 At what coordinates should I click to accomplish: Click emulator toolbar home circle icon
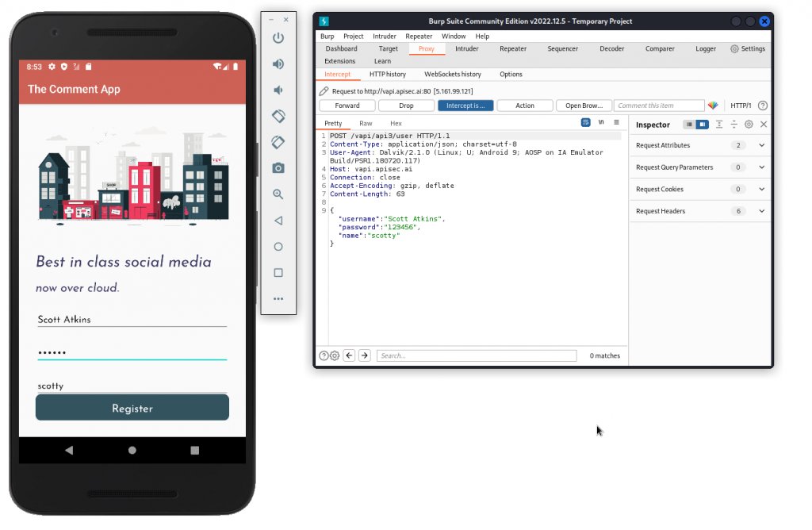[278, 247]
